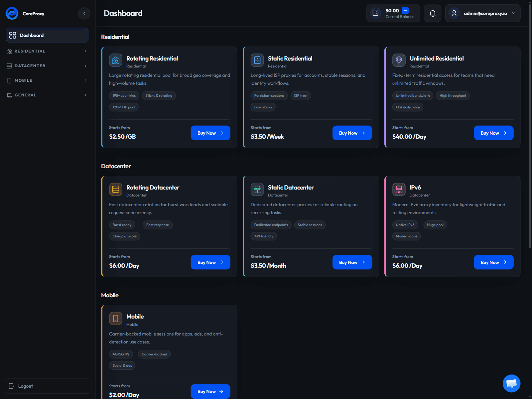Buy Now for Static Datacenter
The height and width of the screenshot is (399, 532).
[x=352, y=262]
